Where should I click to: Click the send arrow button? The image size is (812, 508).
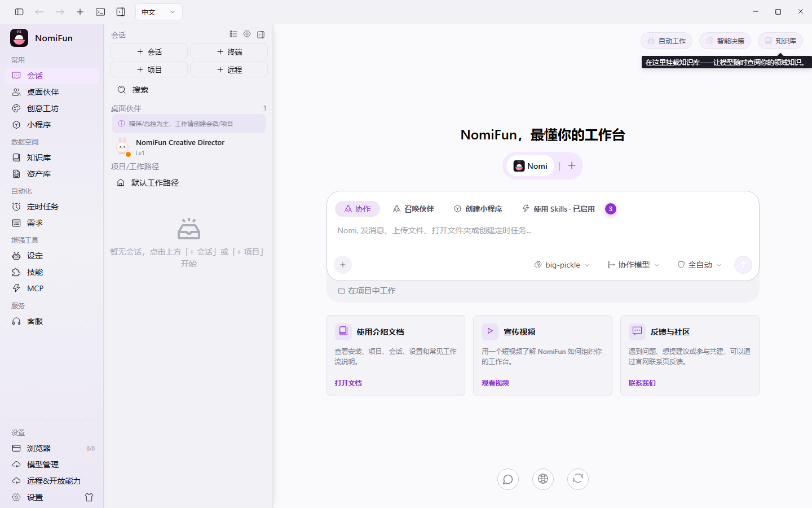743,265
